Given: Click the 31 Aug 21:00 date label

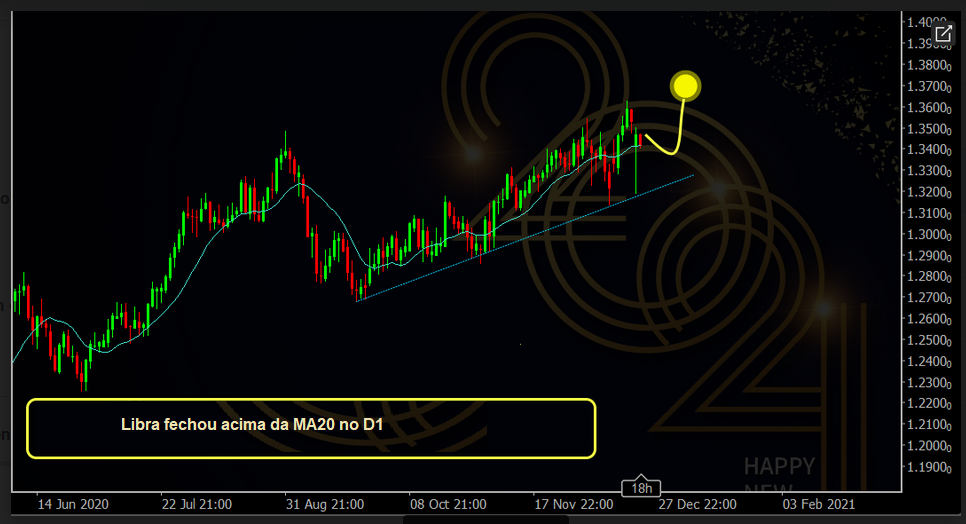Looking at the screenshot, I should (x=324, y=503).
